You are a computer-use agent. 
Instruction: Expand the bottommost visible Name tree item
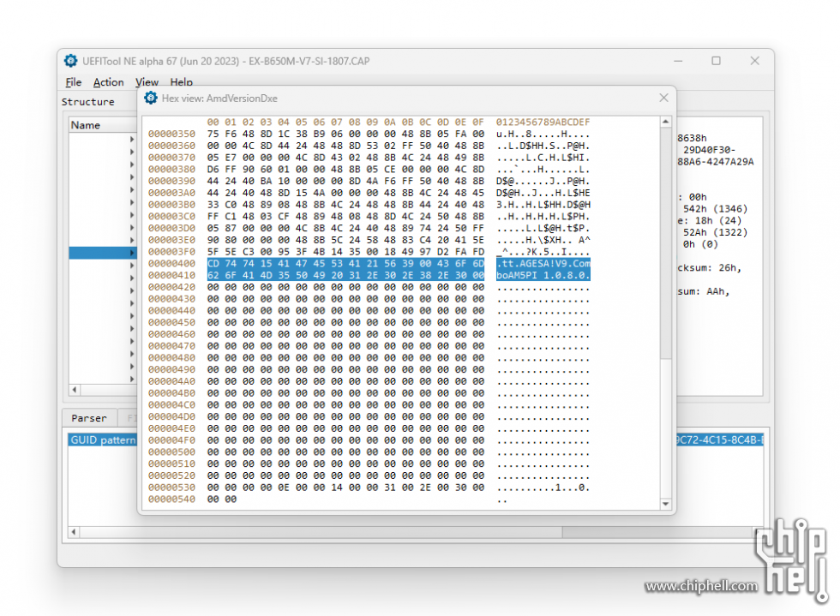coord(132,379)
